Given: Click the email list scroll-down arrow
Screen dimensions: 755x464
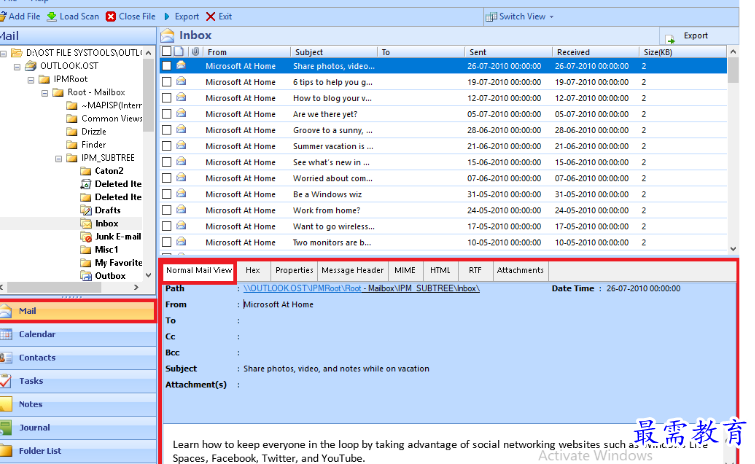Looking at the screenshot, I should [733, 249].
